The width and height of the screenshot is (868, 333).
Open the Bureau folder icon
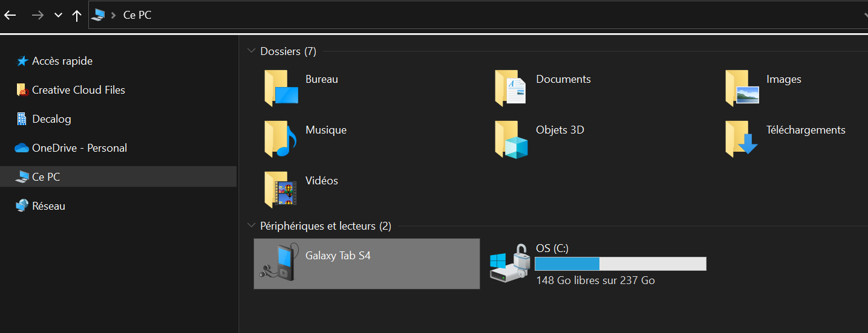[281, 88]
